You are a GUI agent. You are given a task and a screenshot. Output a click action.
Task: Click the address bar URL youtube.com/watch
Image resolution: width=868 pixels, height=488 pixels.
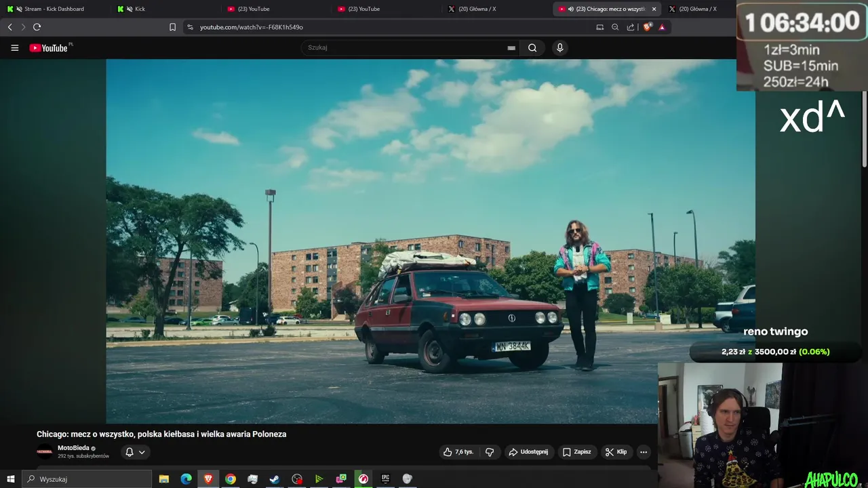pos(251,27)
